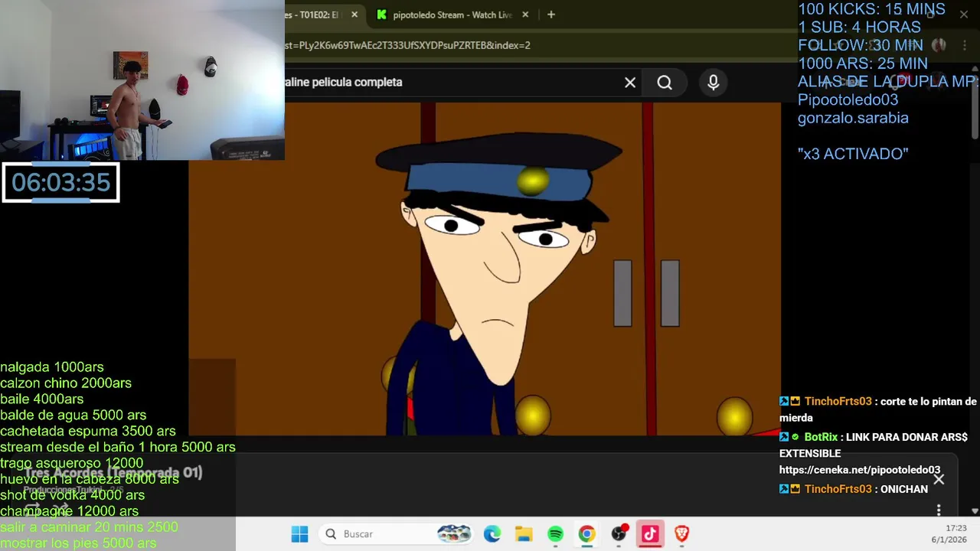Image resolution: width=980 pixels, height=551 pixels.
Task: Open chat three-dot options menu
Action: tap(939, 510)
